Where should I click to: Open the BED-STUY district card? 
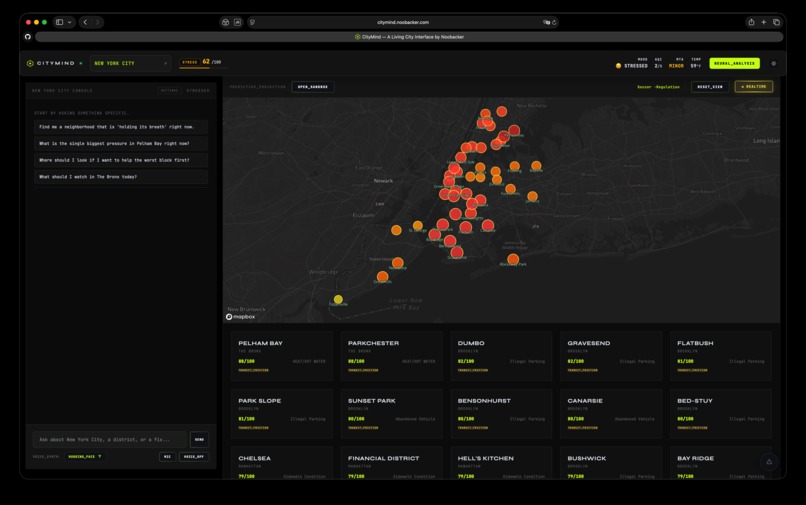point(721,413)
